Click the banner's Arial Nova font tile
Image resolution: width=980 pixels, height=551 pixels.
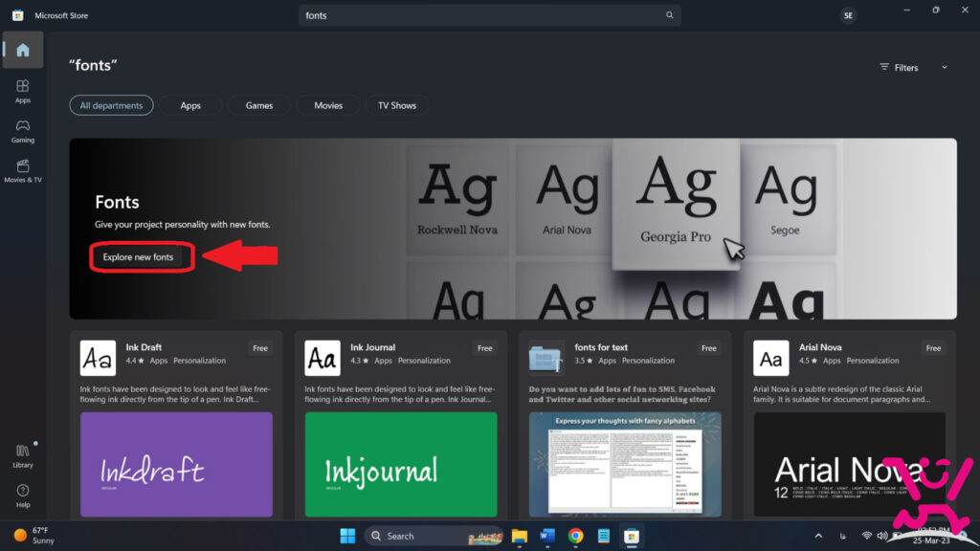click(567, 200)
